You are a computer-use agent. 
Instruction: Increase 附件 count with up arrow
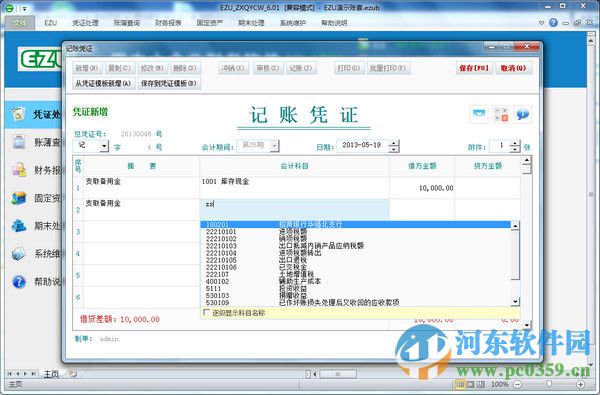click(515, 143)
